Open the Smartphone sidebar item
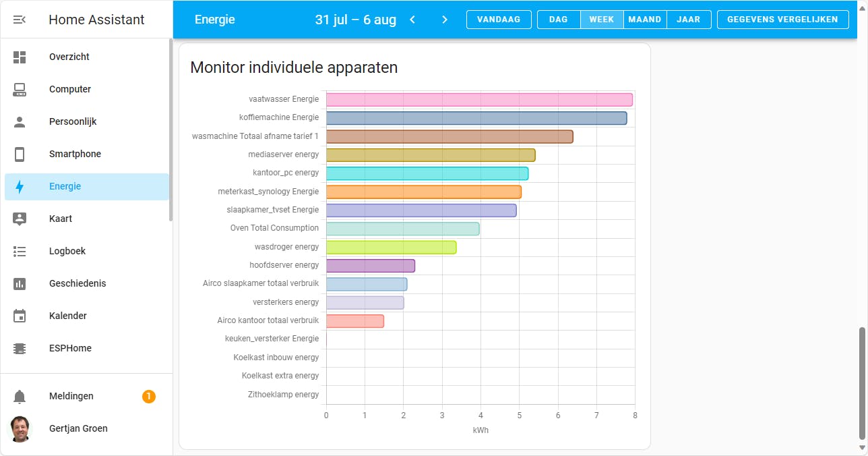 [87, 154]
